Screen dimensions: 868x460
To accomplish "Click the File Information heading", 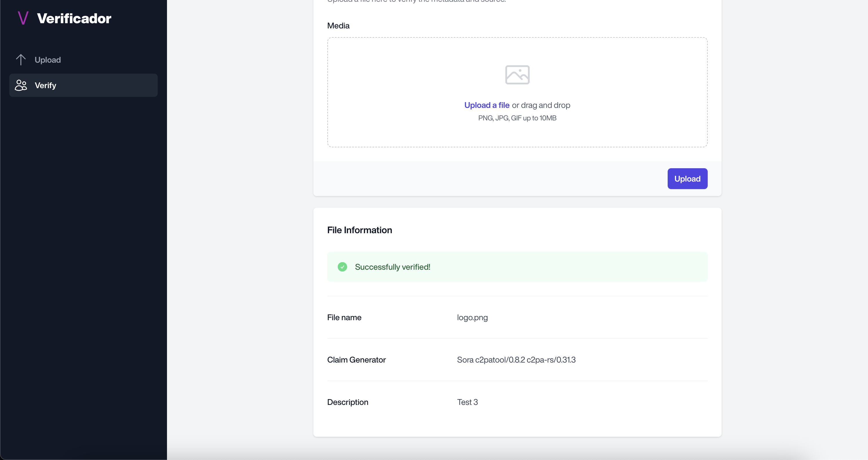I will click(x=359, y=230).
